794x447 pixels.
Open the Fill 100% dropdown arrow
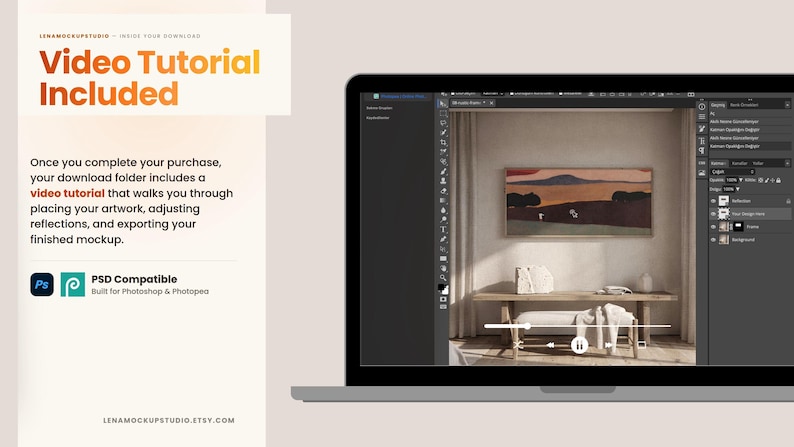[x=738, y=189]
